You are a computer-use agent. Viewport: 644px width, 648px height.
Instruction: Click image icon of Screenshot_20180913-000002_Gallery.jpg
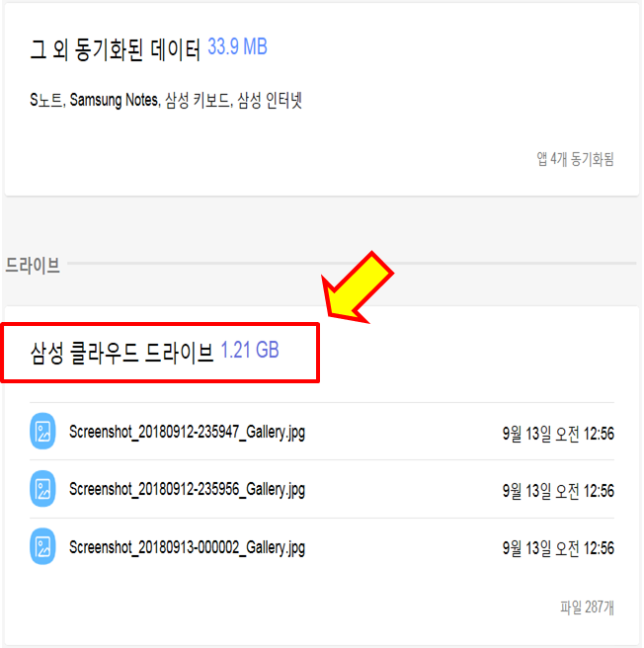[x=42, y=546]
